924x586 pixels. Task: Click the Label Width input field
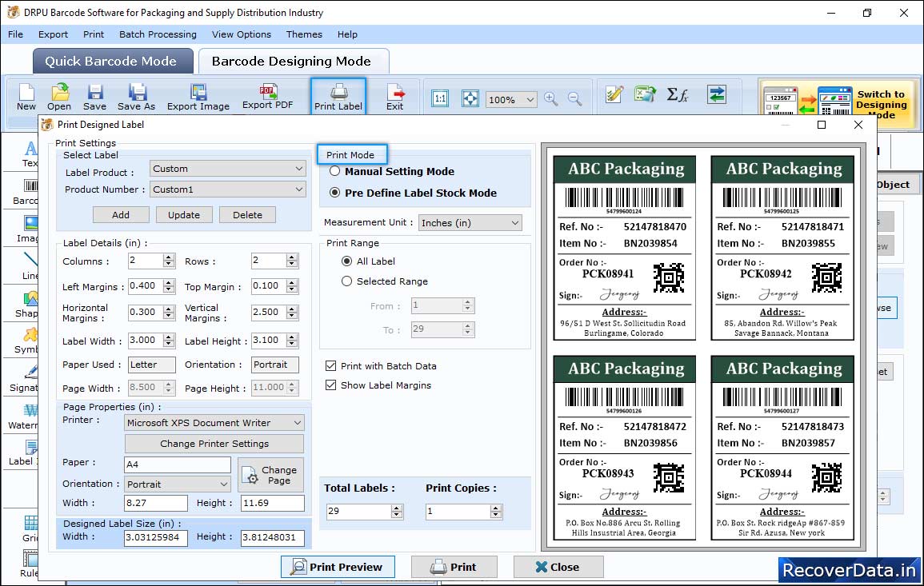click(146, 341)
